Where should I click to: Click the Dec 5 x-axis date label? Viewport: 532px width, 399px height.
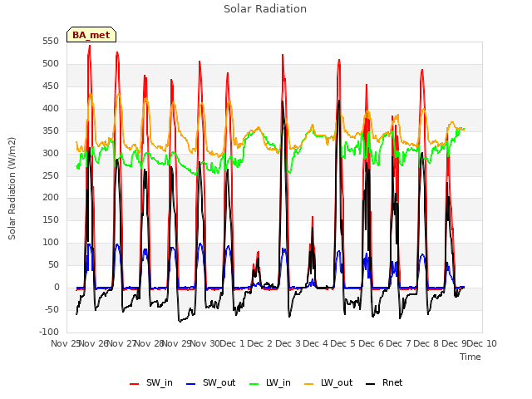point(343,343)
